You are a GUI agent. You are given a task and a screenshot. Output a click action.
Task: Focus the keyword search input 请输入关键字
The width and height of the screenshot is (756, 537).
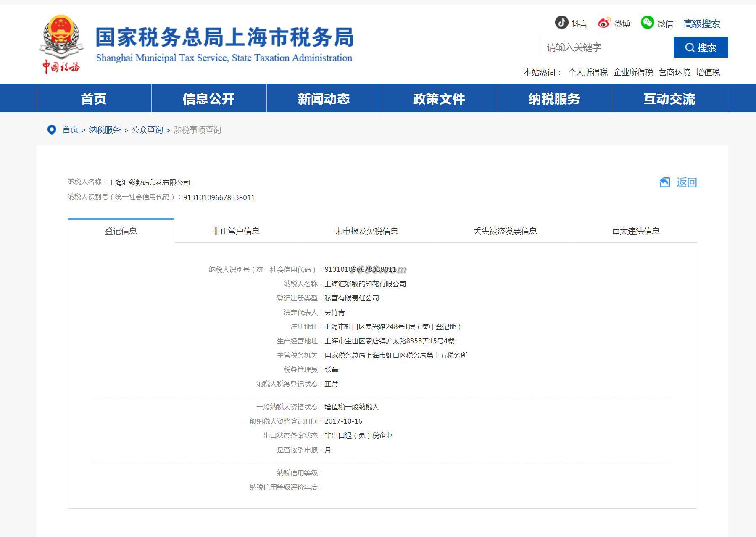[x=607, y=47]
